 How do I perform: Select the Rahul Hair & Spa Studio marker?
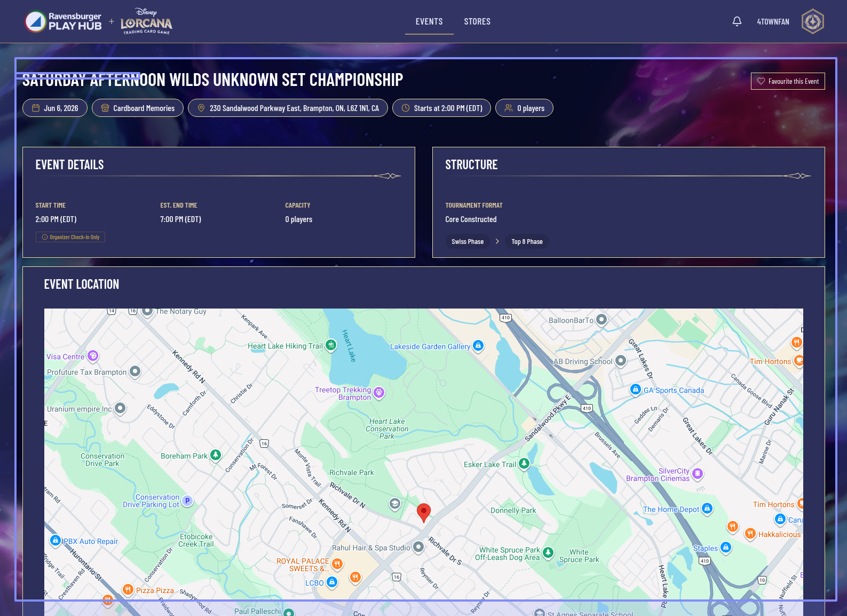(418, 547)
